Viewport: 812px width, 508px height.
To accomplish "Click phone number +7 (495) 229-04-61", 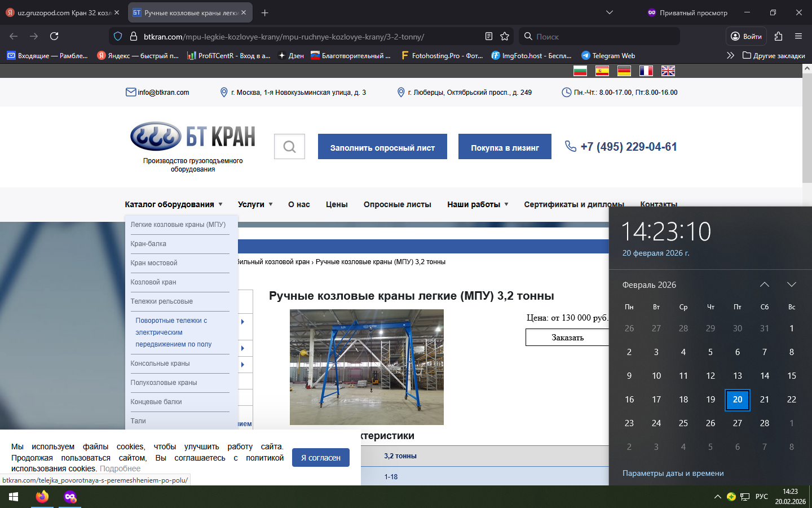I will point(629,147).
